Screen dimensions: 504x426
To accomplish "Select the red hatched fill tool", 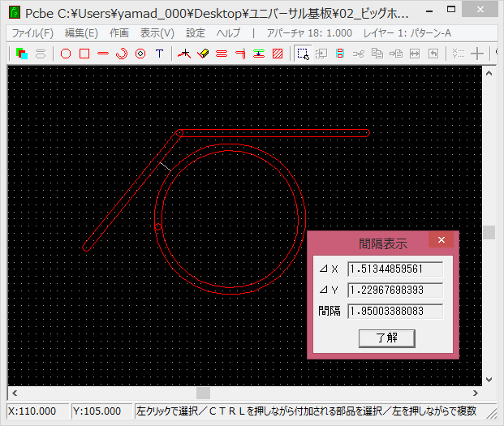I will point(278,54).
